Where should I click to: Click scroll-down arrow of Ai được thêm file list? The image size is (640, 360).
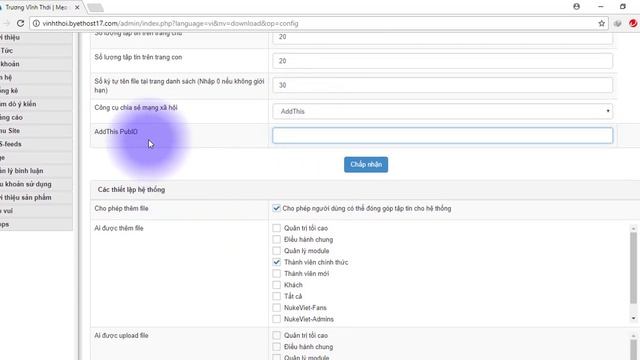click(x=633, y=318)
